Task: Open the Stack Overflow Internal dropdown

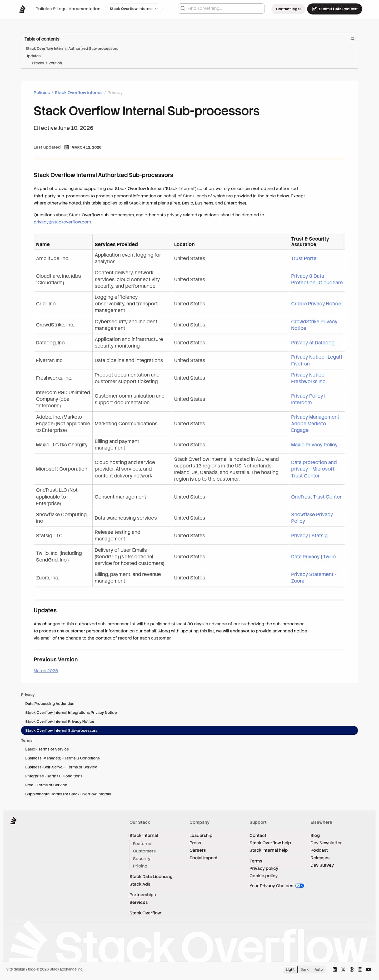Action: pos(133,9)
